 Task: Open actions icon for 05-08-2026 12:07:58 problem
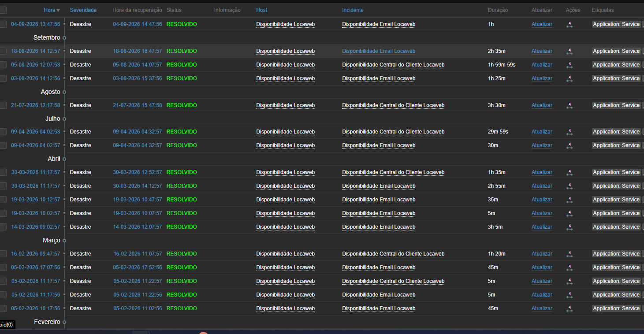point(569,65)
